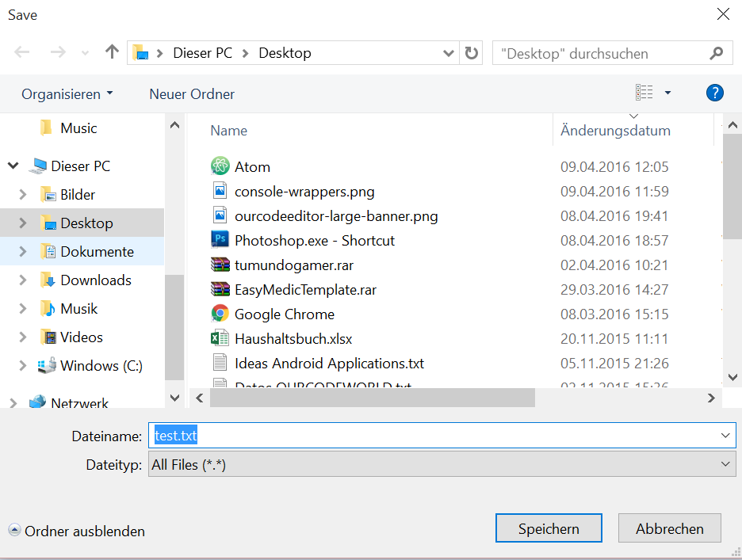Collapse the Dieser PC tree node
The image size is (742, 560).
(x=13, y=166)
